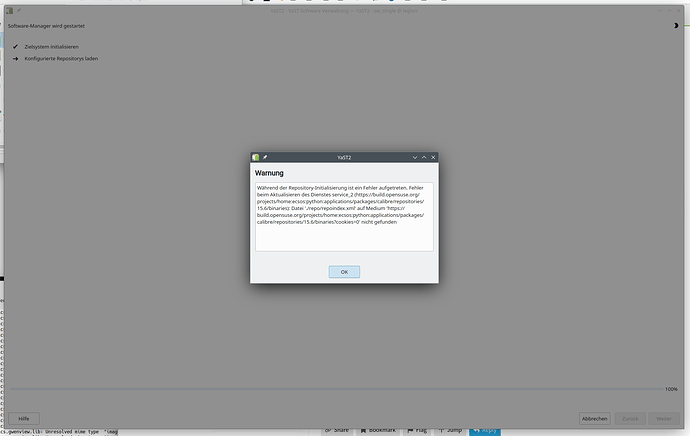
Task: Toggle the pin icon in main window titlebar
Action: [19, 11]
